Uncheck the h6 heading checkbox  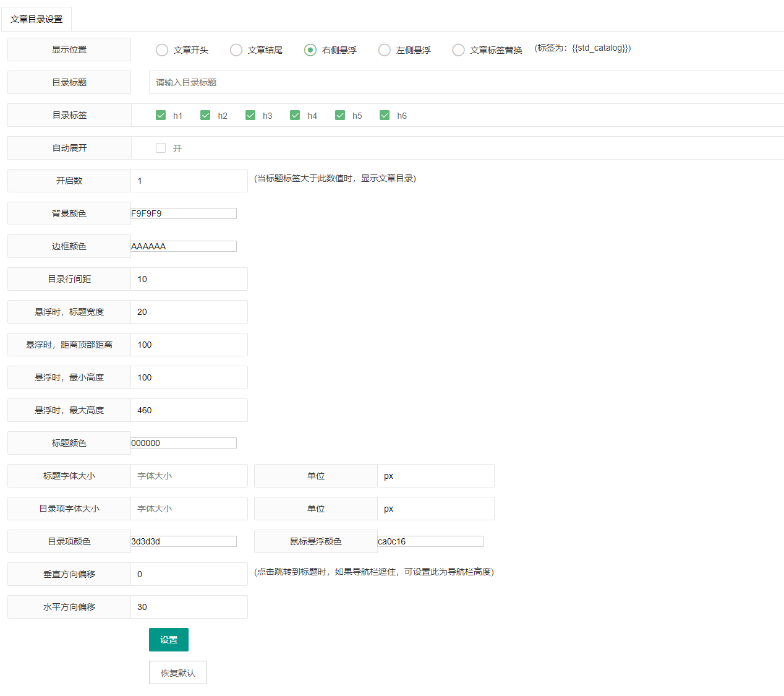click(x=385, y=115)
